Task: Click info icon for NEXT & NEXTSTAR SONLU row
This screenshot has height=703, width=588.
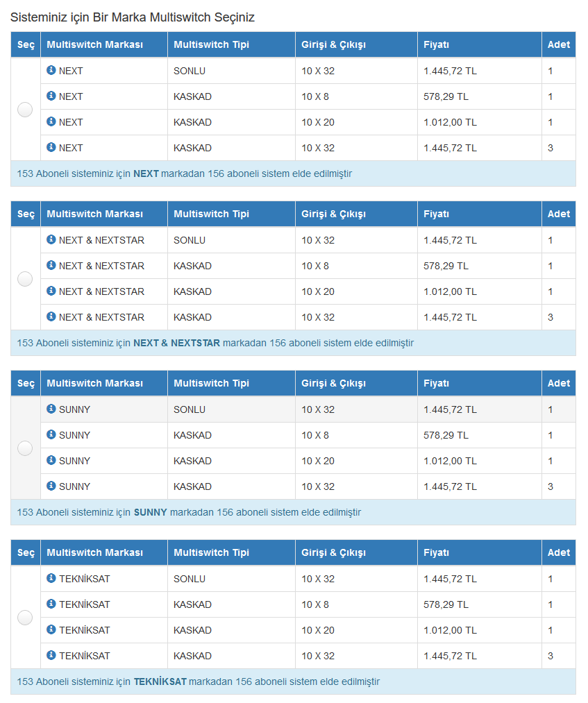Action: point(51,239)
